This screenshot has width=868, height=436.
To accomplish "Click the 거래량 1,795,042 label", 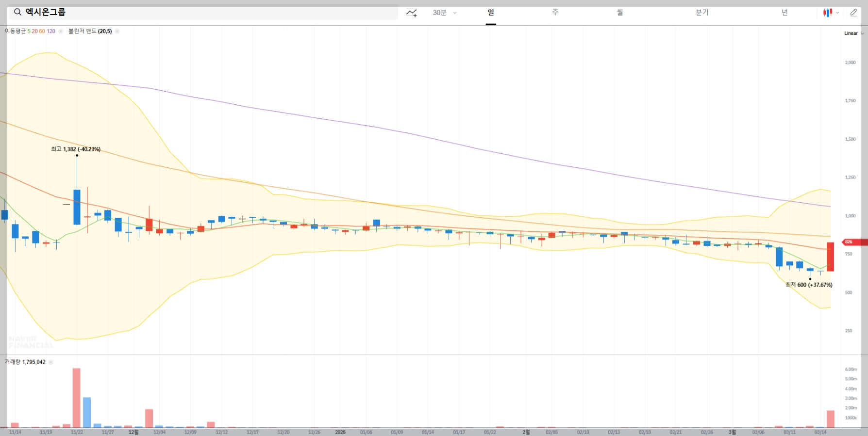I will [25, 362].
